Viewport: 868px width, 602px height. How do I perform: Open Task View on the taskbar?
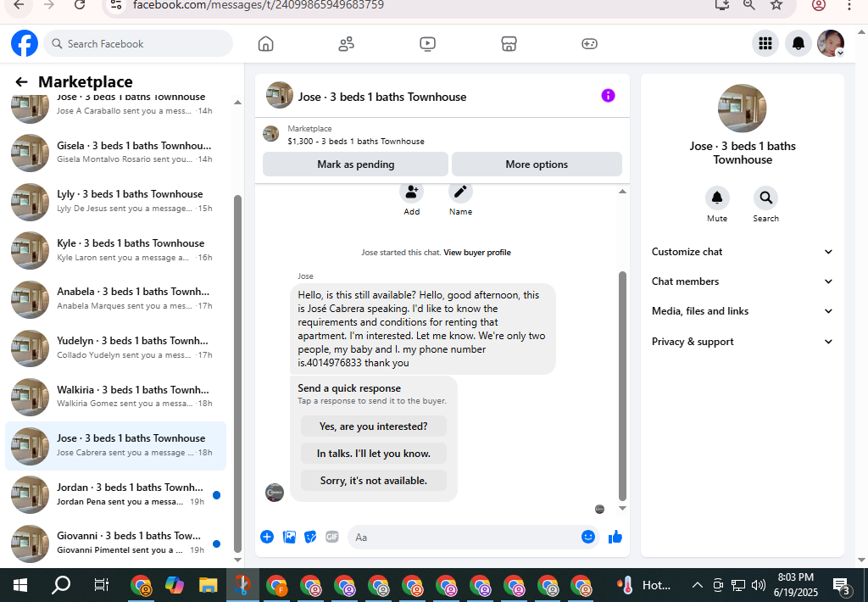(x=102, y=585)
